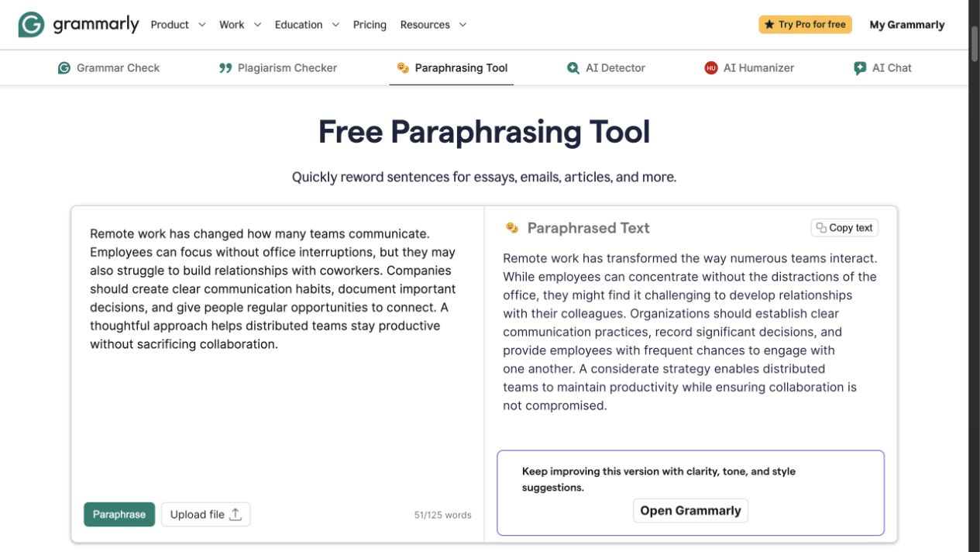Screen dimensions: 980x552
Task: Click the AI Detector magnifier icon
Action: pyautogui.click(x=573, y=68)
